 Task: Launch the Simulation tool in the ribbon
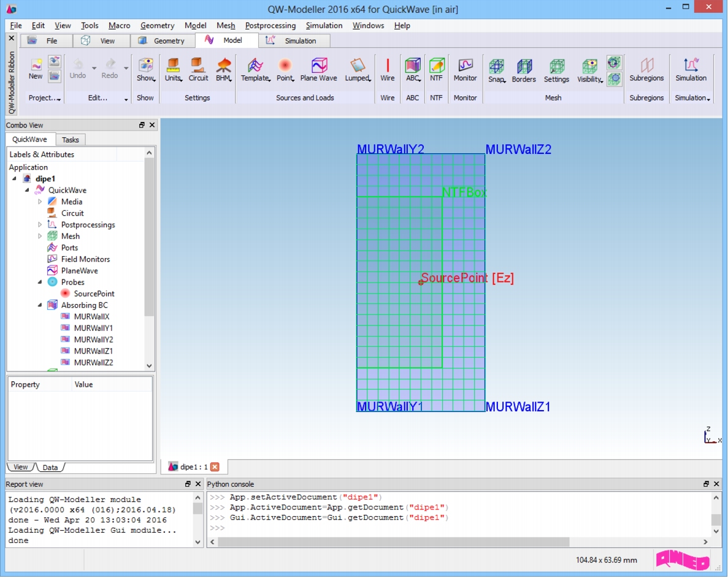(x=691, y=70)
